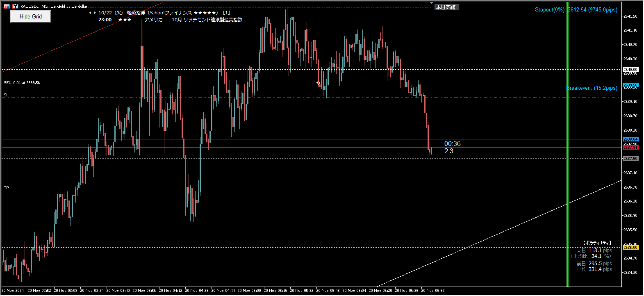Click the yellow 2635.00 price label
This screenshot has height=296, width=644.
tap(630, 247)
